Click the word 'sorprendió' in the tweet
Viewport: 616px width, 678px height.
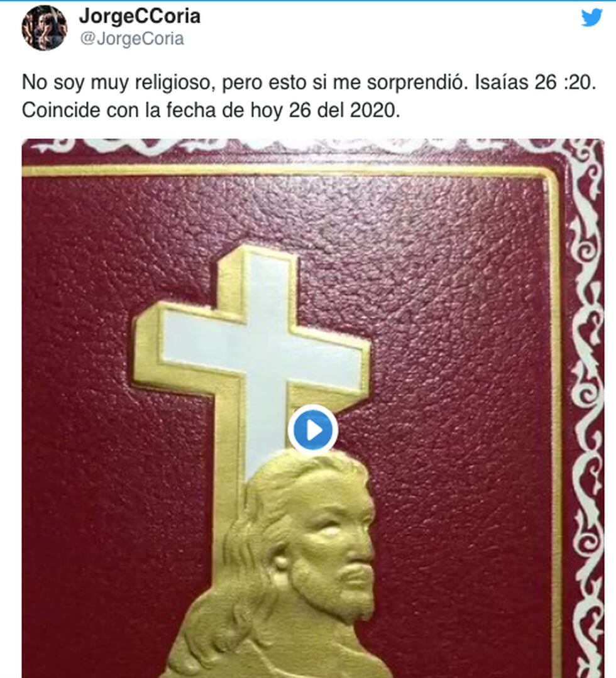coord(415,82)
